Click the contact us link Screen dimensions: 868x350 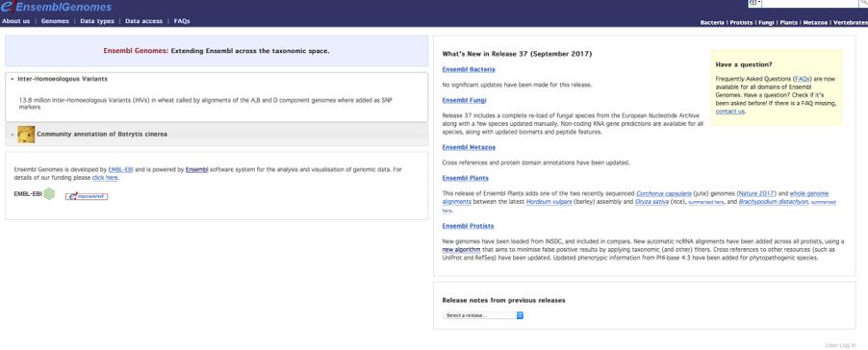729,112
